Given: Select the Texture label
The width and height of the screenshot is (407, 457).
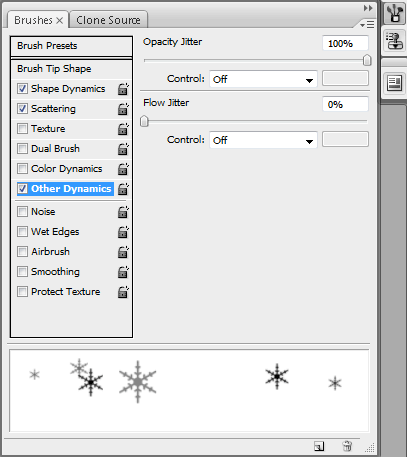Looking at the screenshot, I should tap(48, 129).
